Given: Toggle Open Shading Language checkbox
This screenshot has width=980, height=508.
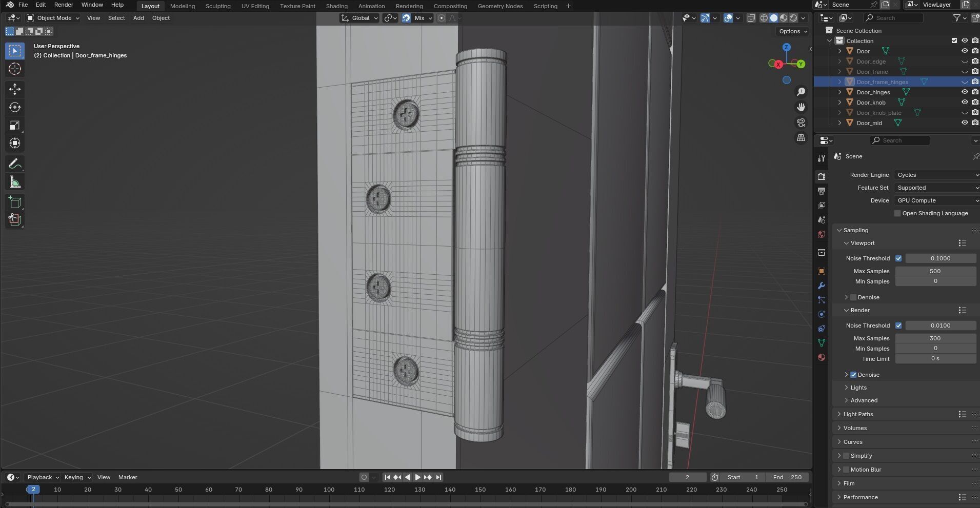Looking at the screenshot, I should [897, 213].
